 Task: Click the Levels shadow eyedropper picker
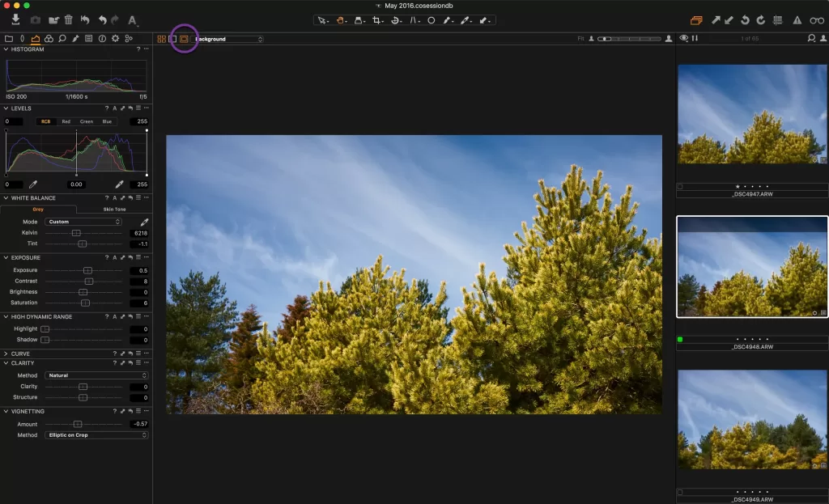[32, 184]
